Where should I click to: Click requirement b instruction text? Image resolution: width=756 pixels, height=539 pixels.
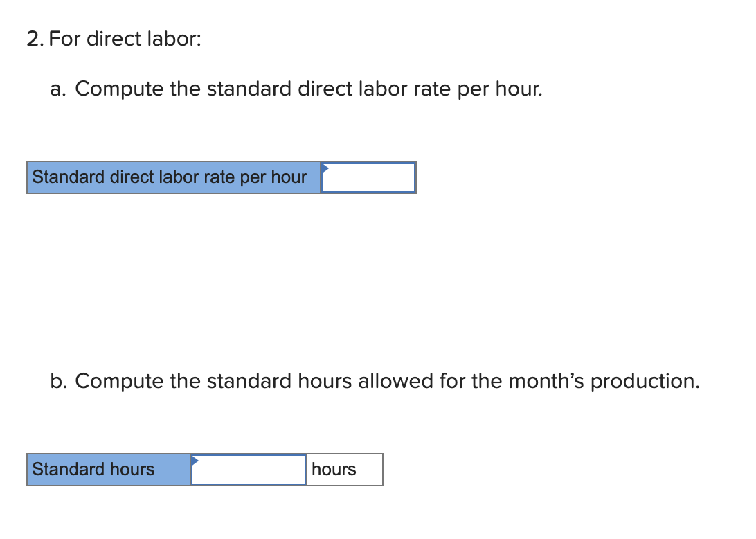pos(375,381)
